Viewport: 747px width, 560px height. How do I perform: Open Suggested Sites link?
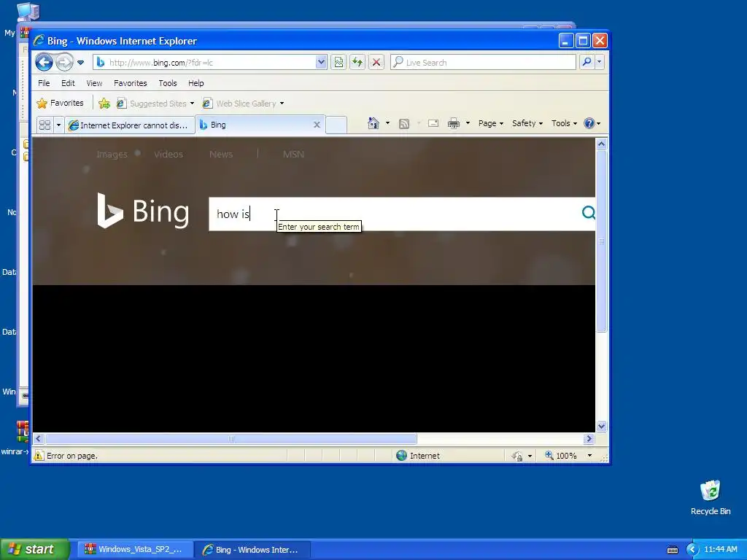coord(155,104)
